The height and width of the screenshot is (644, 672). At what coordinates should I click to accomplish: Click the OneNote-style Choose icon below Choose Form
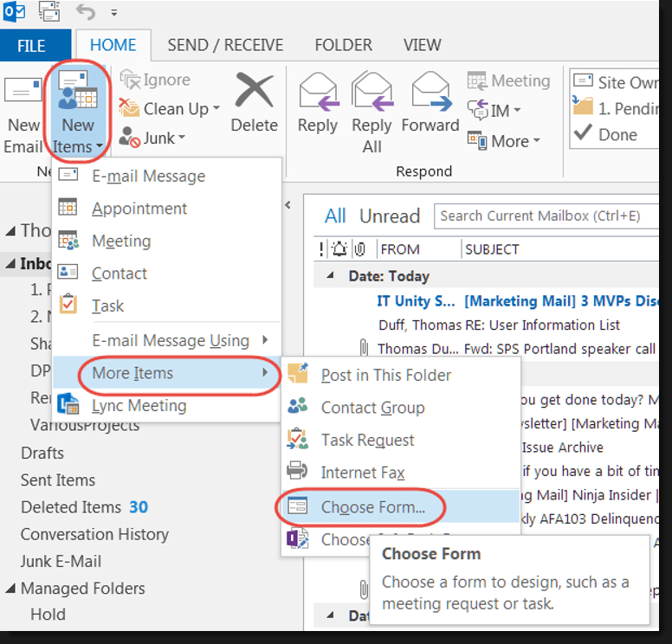(x=297, y=539)
